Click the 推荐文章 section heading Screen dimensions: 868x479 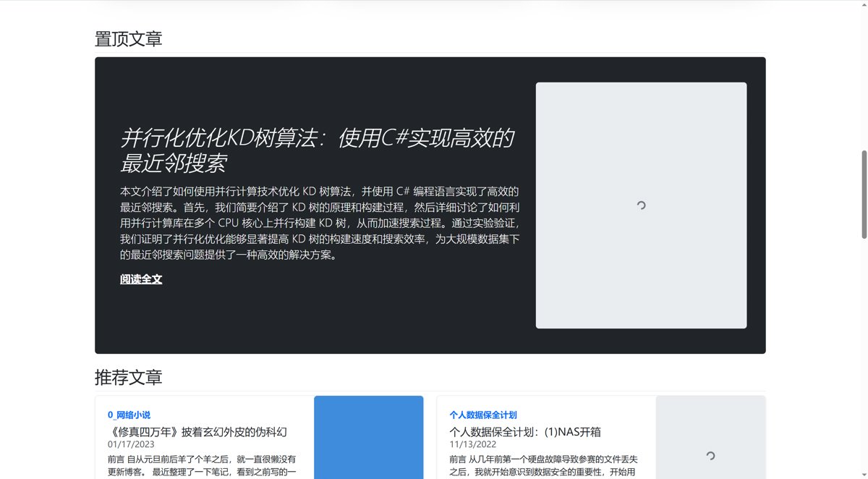[128, 377]
